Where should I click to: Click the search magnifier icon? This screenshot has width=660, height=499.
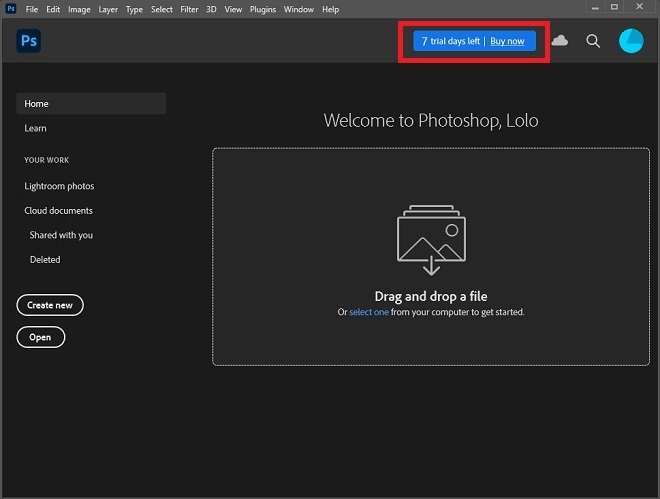coord(593,41)
